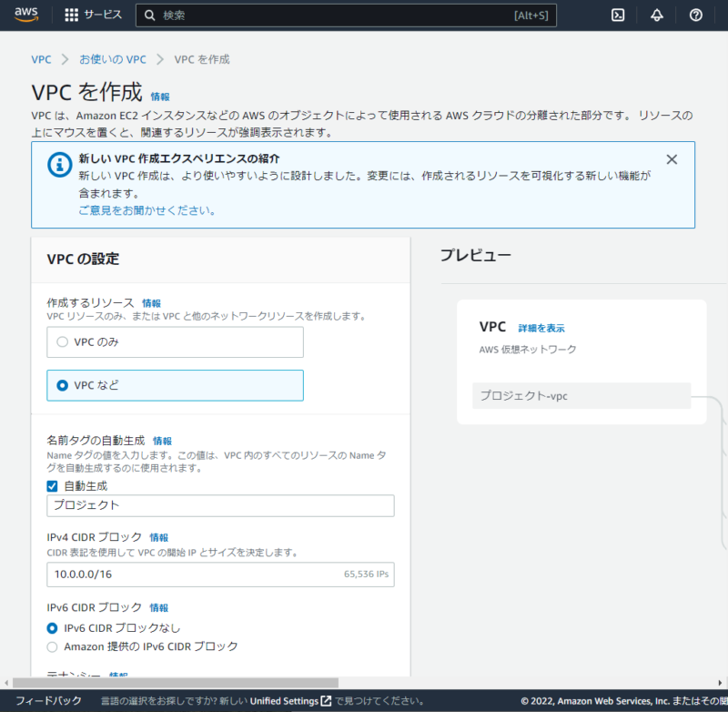Screen dimensions: 728x712
Task: Select IPv6 CIDR ブロックなし radio button
Action: [x=52, y=628]
